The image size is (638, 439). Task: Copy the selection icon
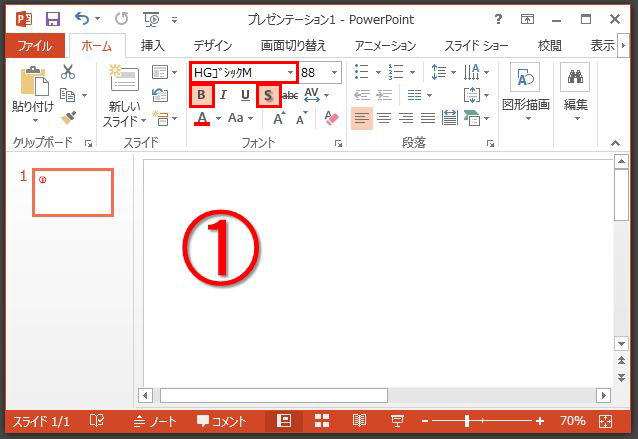68,95
